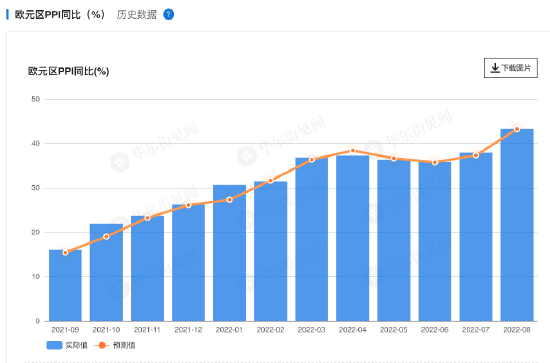Click the orange forecast point for 2022-07

pos(476,155)
